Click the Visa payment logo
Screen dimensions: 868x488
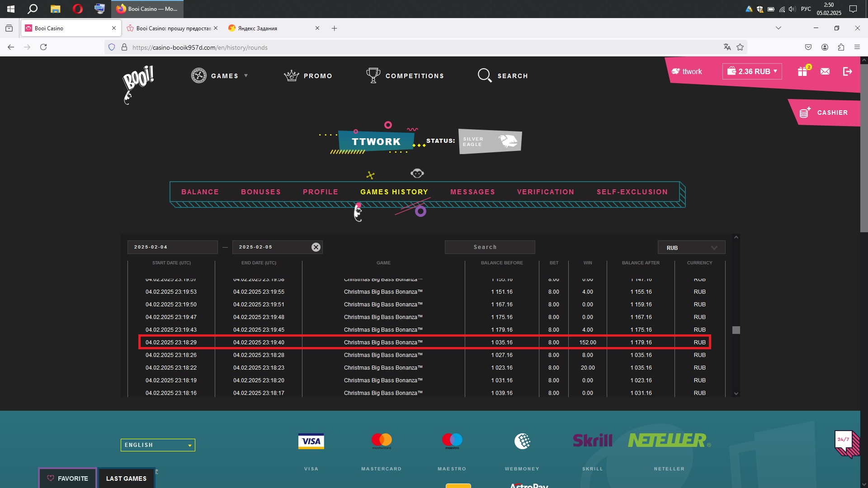pos(311,441)
